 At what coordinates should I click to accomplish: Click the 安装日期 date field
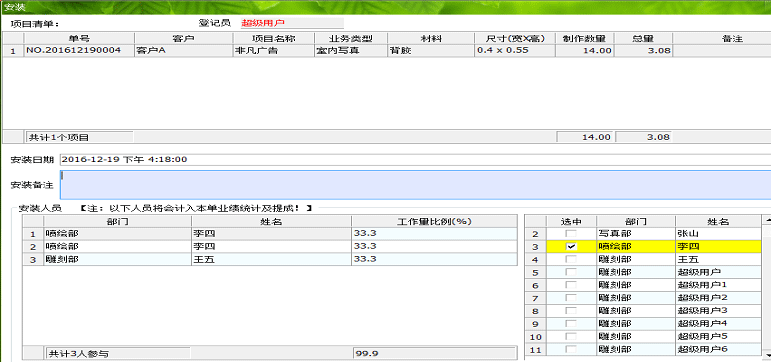(x=415, y=159)
